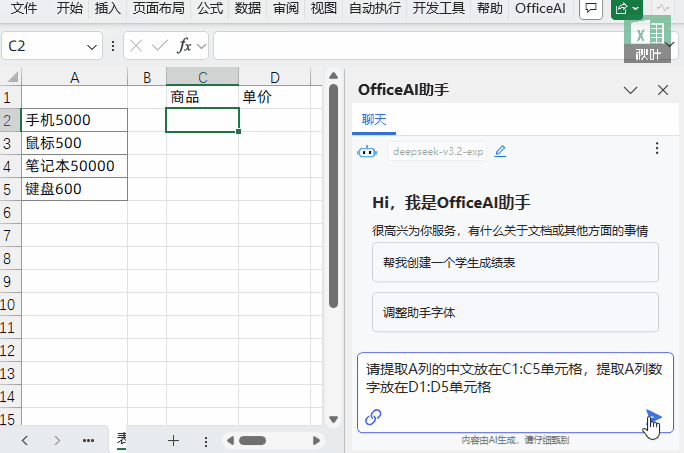Switch to the OfficeAI ribbon tab
This screenshot has height=453, width=684.
click(x=540, y=9)
